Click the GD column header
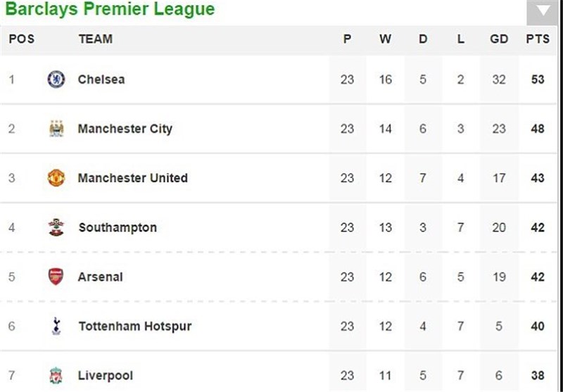Image resolution: width=563 pixels, height=392 pixels. coord(499,39)
